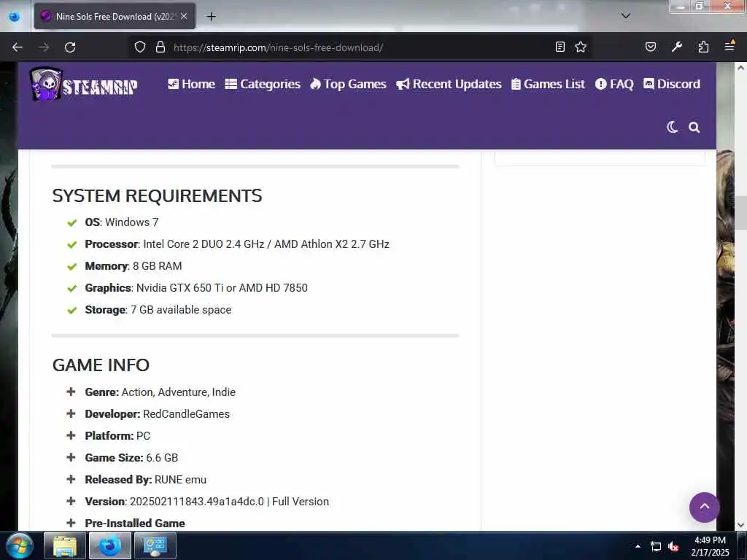The width and height of the screenshot is (747, 560).
Task: Click the SteamRIP logo
Action: tap(84, 85)
